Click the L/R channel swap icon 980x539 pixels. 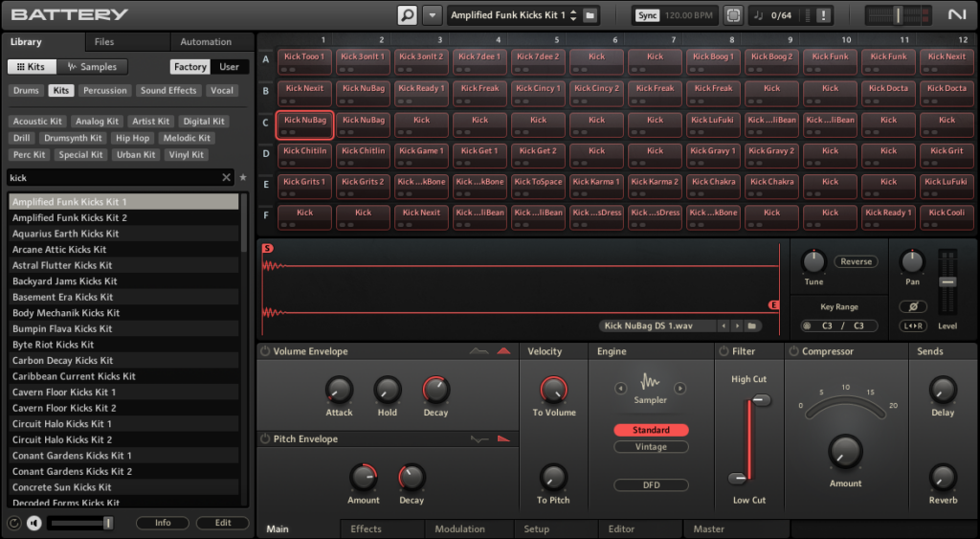click(912, 326)
